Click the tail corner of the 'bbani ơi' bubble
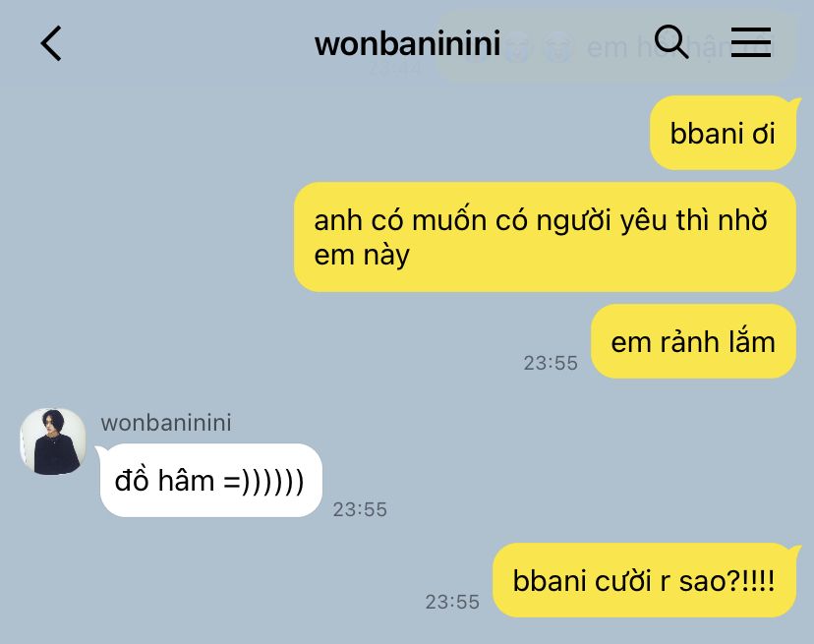This screenshot has height=644, width=814. (x=793, y=103)
